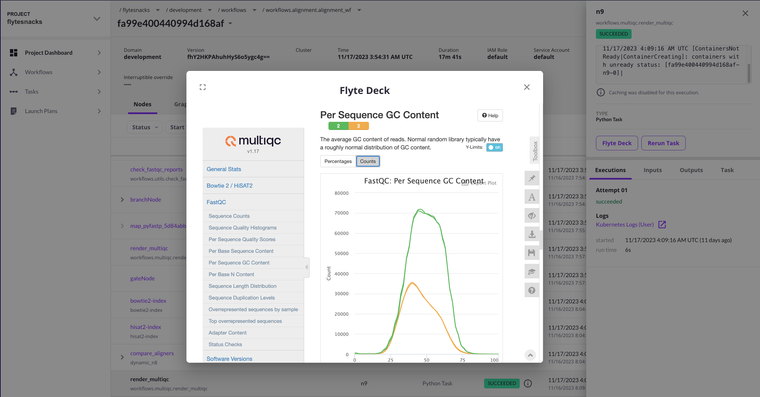Viewport: 760px width, 397px height.
Task: Open the rename samples 'A' toolbox icon
Action: [532, 197]
